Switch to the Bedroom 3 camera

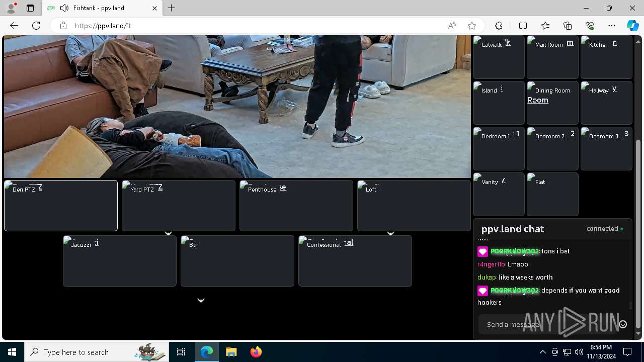(606, 148)
